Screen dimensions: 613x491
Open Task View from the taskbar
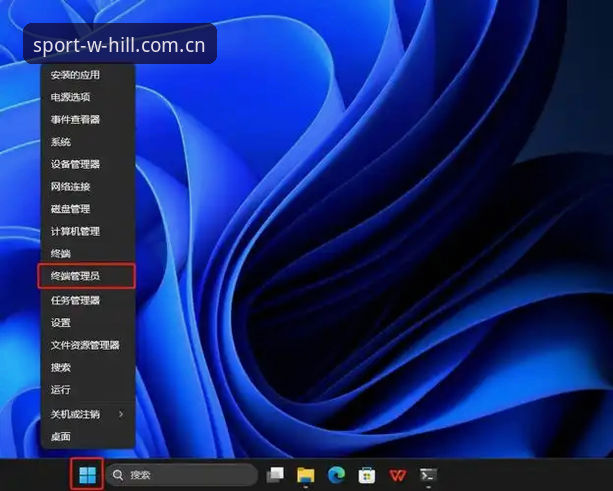pyautogui.click(x=275, y=475)
